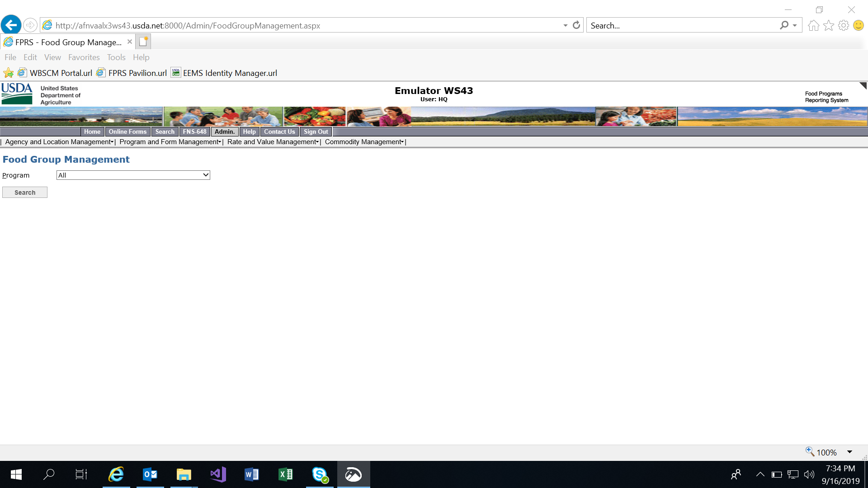This screenshot has width=868, height=488.
Task: Click the favorites star icon
Action: (828, 25)
